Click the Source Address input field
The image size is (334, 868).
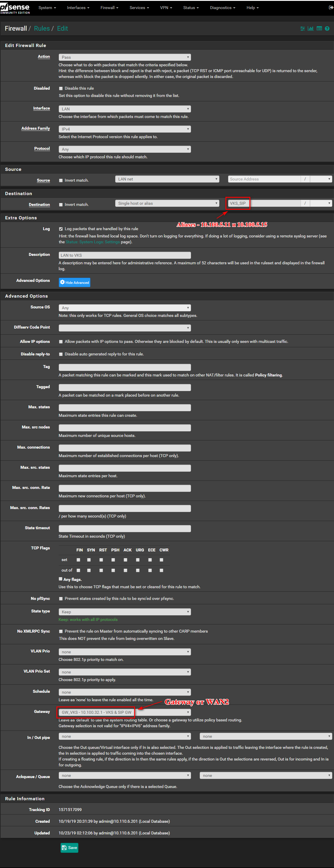pos(264,179)
